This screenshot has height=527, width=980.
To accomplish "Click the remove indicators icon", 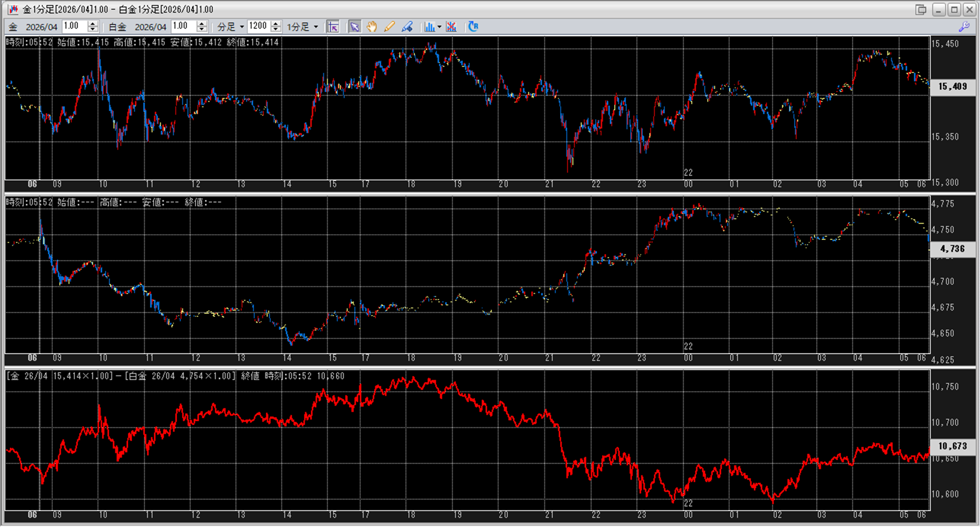I will click(x=451, y=27).
